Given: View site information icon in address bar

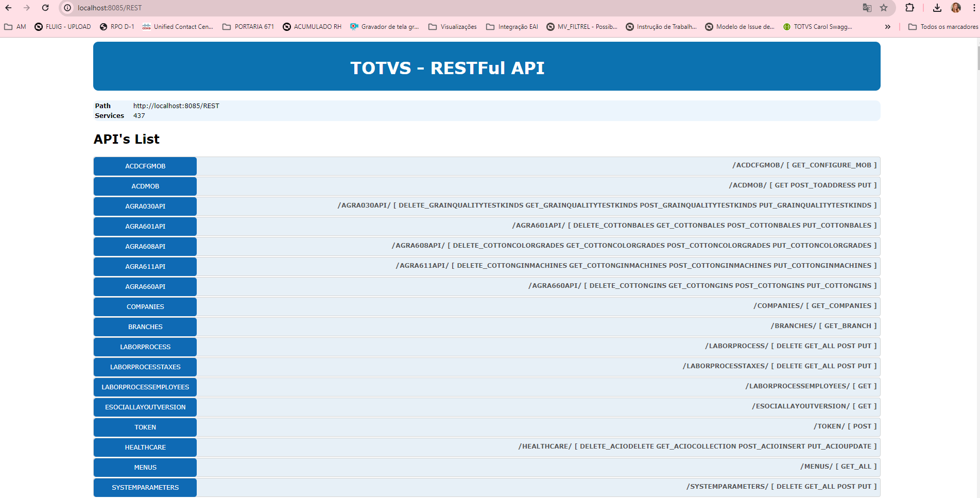Looking at the screenshot, I should [x=67, y=8].
